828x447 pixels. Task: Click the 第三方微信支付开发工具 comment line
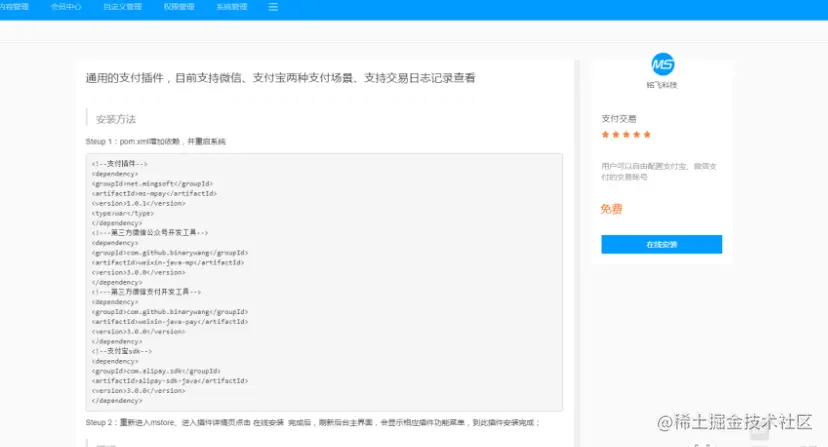click(146, 292)
